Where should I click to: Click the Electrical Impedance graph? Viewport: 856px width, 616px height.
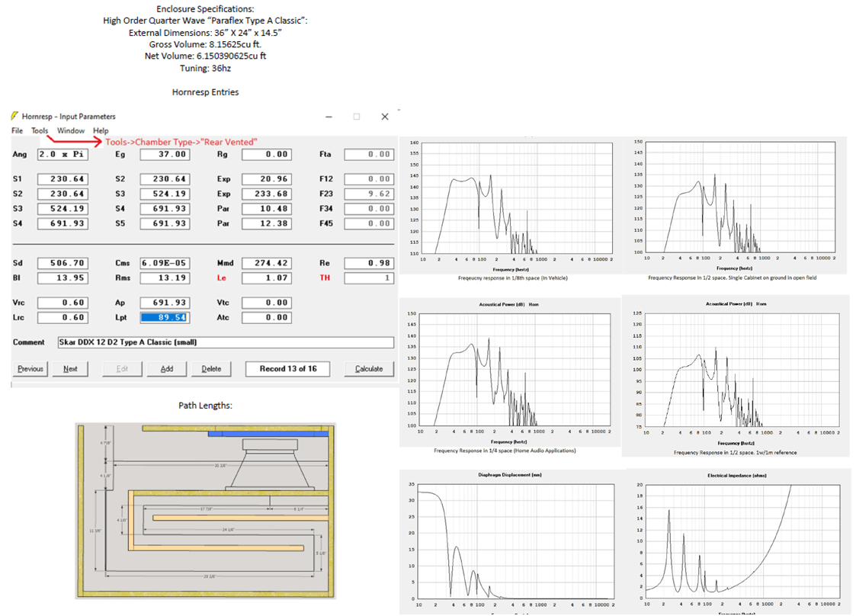(x=737, y=541)
